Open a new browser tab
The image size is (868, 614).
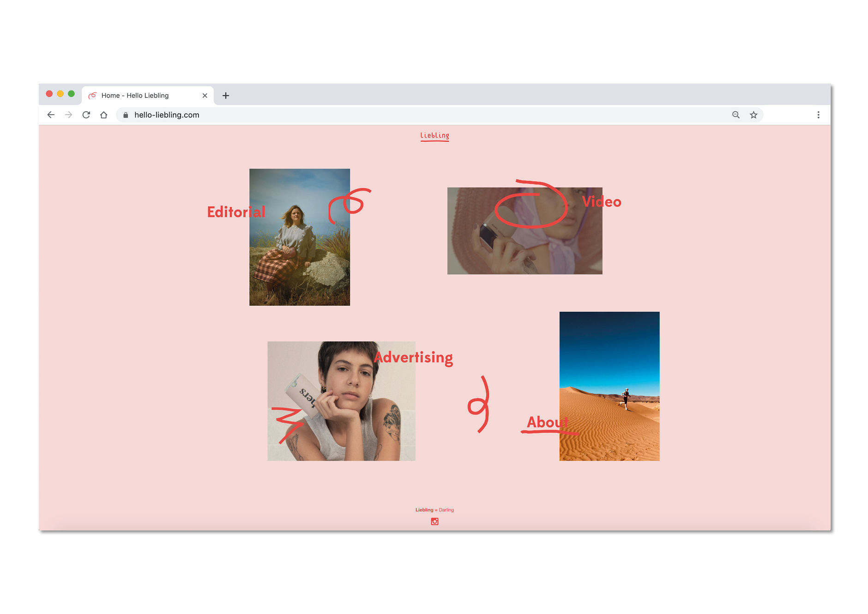pos(226,96)
